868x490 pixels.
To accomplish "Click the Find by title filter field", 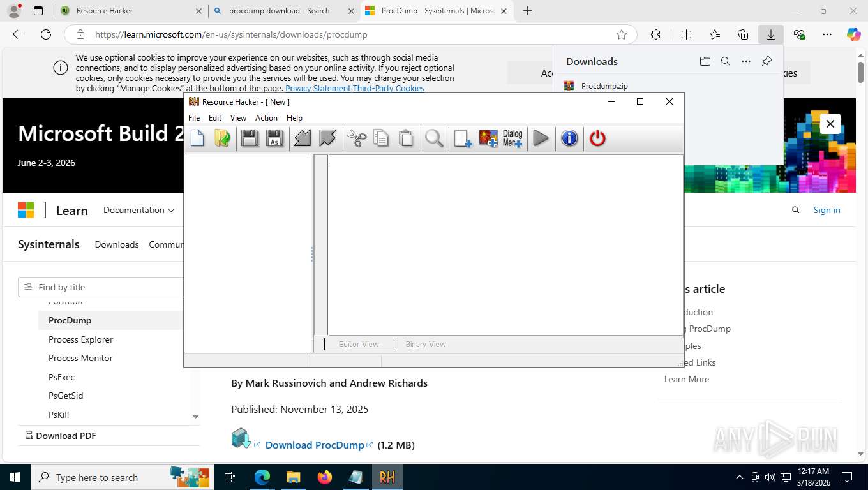I will (101, 287).
